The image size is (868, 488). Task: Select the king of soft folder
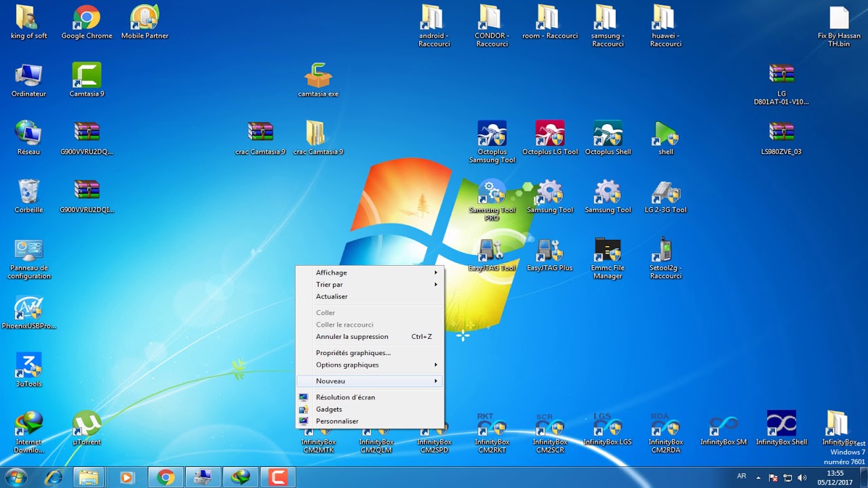click(28, 22)
